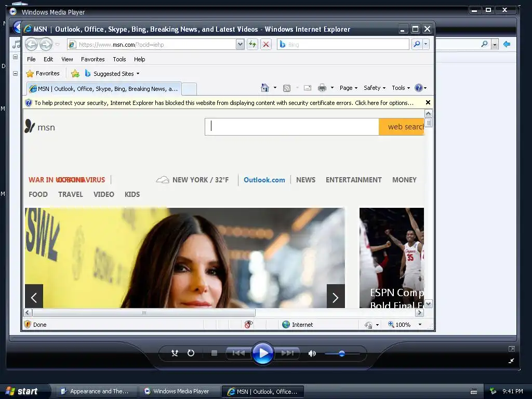Viewport: 532px width, 399px height.
Task: Click Media Player blue back arrow
Action: 507,44
